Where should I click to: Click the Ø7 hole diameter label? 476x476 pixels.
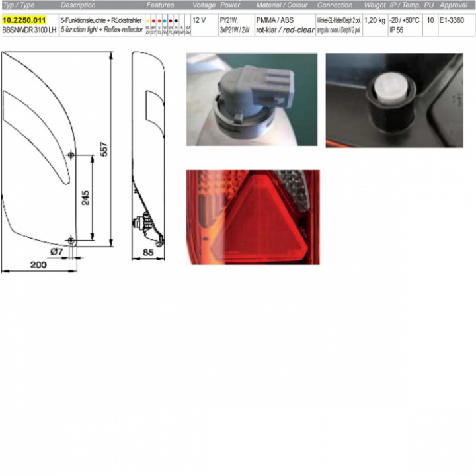click(56, 251)
